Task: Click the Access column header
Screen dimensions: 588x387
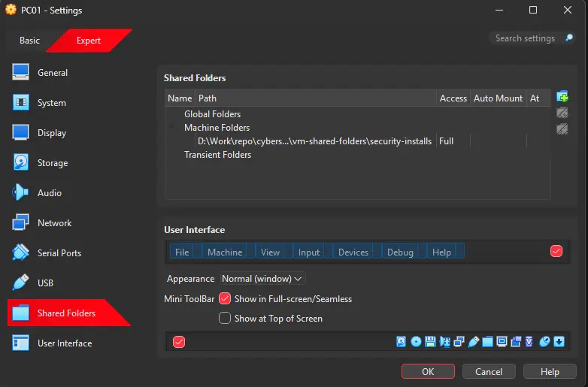Action: coord(453,98)
